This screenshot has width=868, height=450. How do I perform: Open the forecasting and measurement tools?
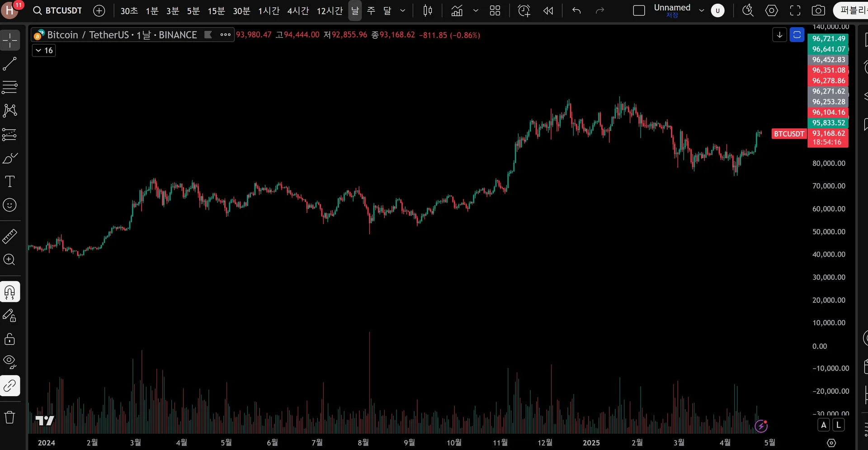point(10,134)
